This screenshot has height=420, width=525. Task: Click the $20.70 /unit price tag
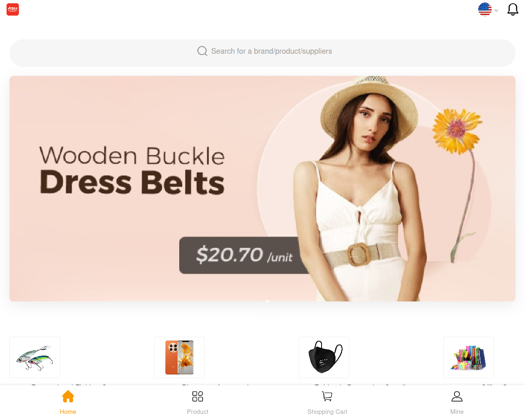(244, 255)
